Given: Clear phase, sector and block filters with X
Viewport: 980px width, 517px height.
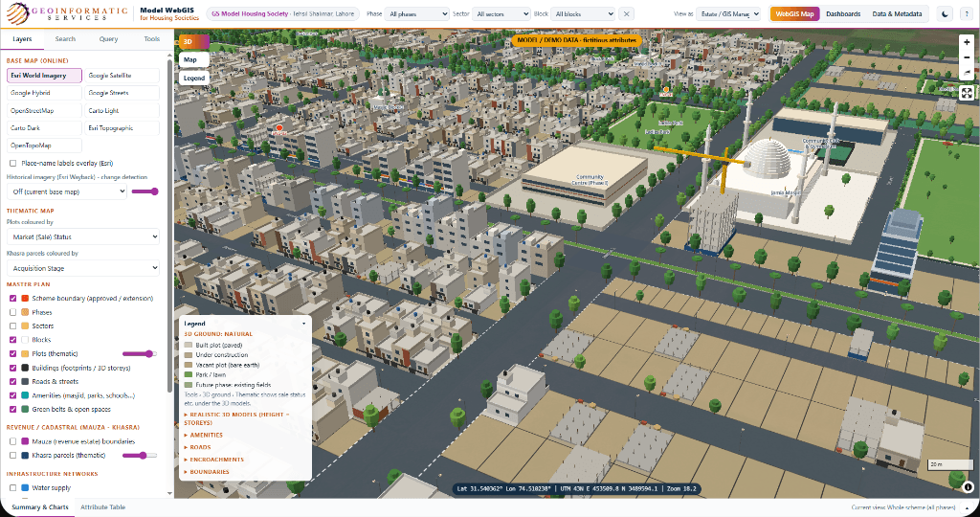Looking at the screenshot, I should [626, 13].
